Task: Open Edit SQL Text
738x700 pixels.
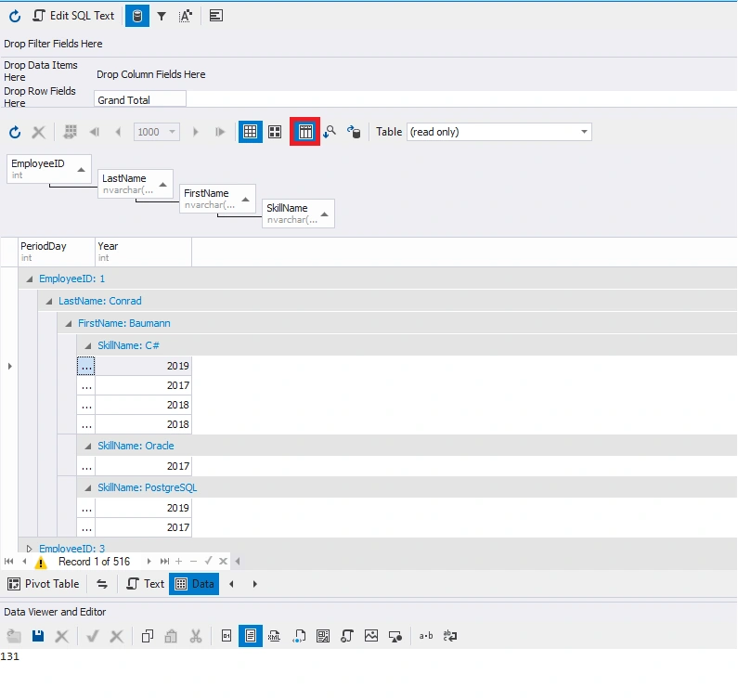Action: (73, 16)
